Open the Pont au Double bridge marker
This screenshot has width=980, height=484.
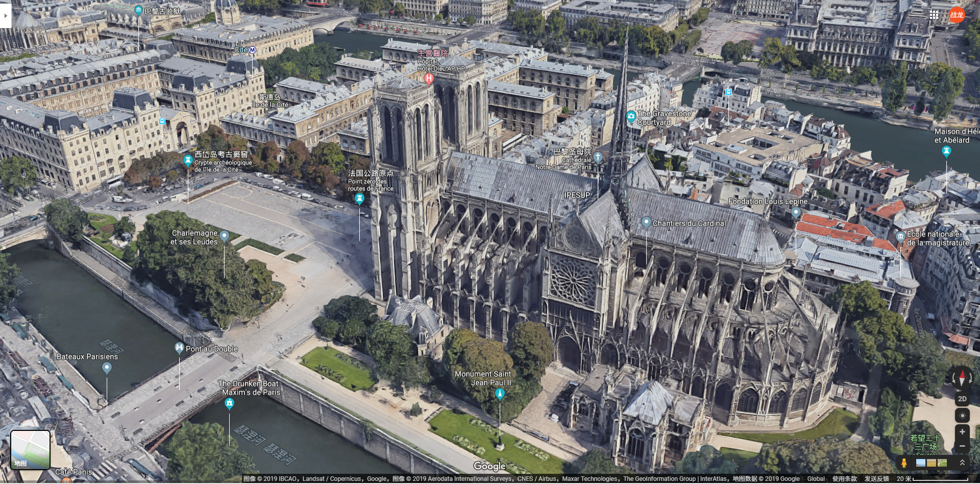[x=179, y=348]
